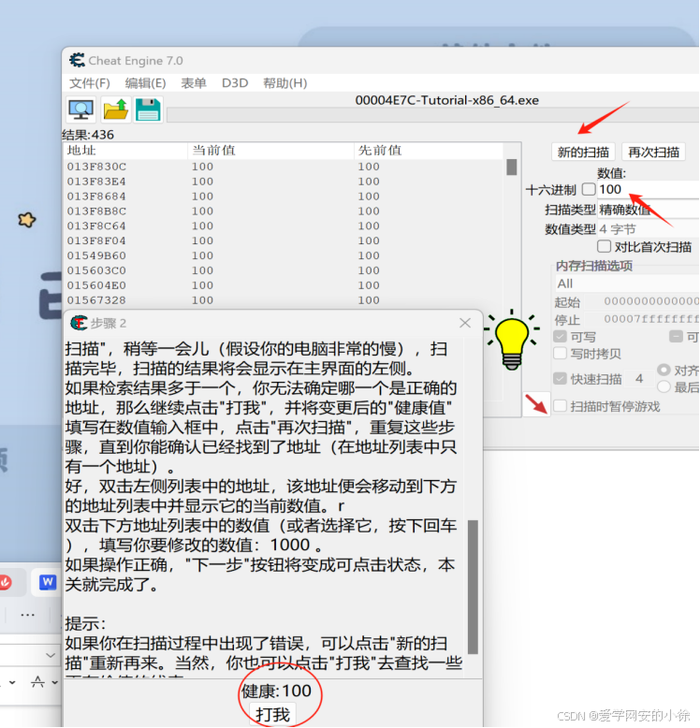Image resolution: width=700 pixels, height=728 pixels.
Task: Toggle the partially visible 可执行 checkbox
Action: pyautogui.click(x=676, y=336)
